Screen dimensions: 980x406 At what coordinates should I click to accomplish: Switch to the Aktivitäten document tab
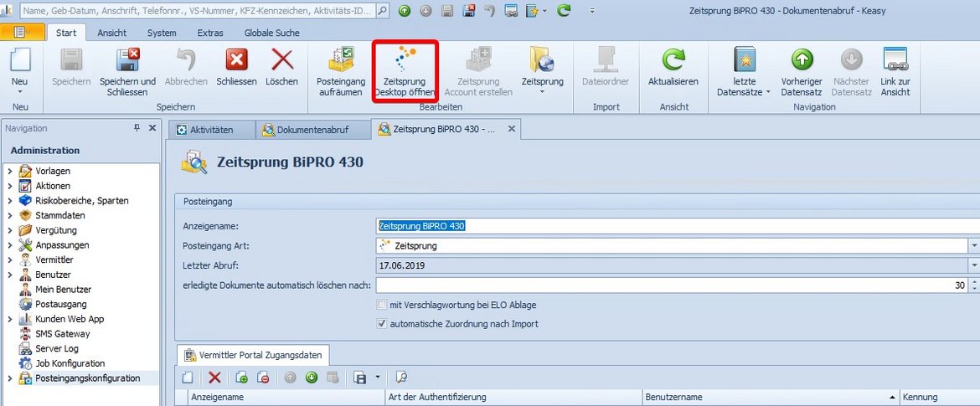pos(212,130)
